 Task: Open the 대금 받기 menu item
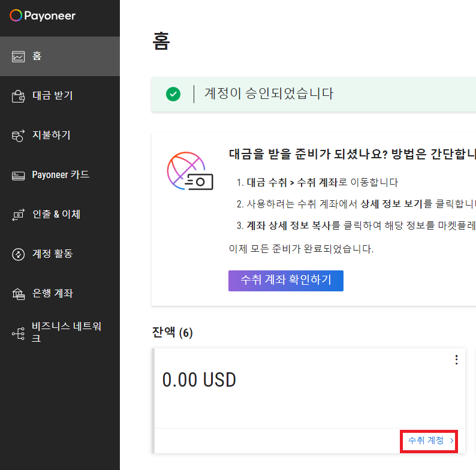(x=60, y=96)
